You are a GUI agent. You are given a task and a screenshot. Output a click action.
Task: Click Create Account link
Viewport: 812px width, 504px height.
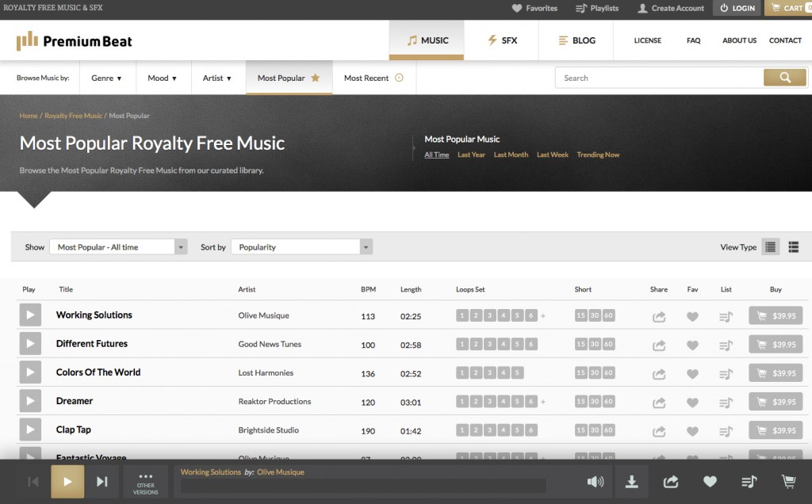(x=671, y=8)
